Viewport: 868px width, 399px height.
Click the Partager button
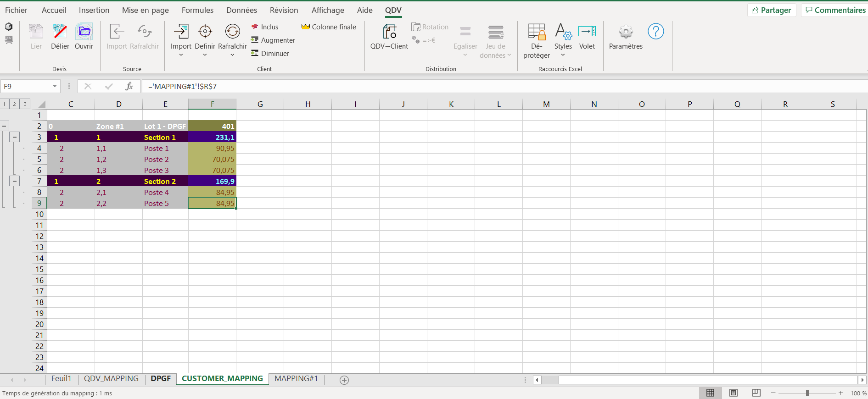772,10
